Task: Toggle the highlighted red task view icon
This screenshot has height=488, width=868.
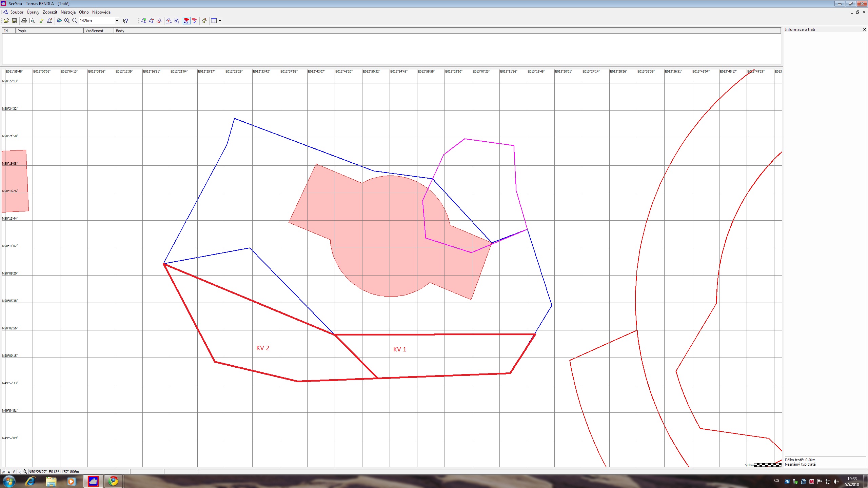Action: coord(186,21)
